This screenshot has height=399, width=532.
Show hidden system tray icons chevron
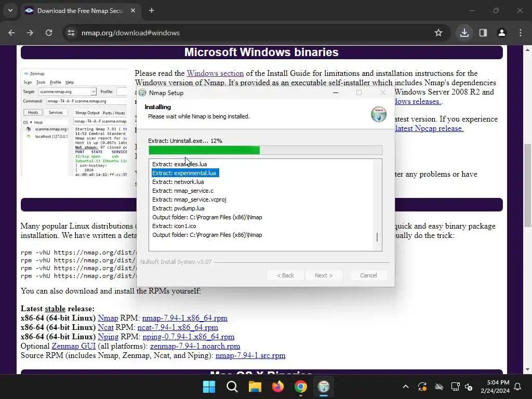coord(405,387)
